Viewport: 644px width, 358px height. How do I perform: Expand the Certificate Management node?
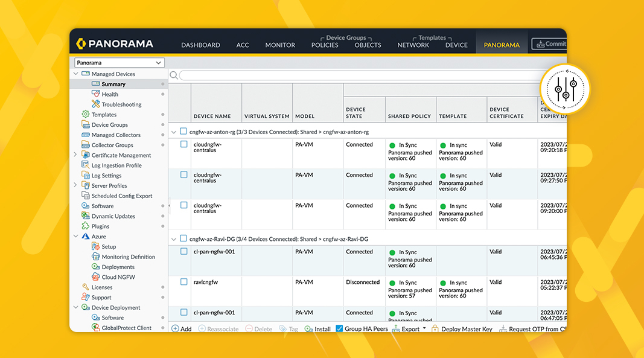coord(76,155)
